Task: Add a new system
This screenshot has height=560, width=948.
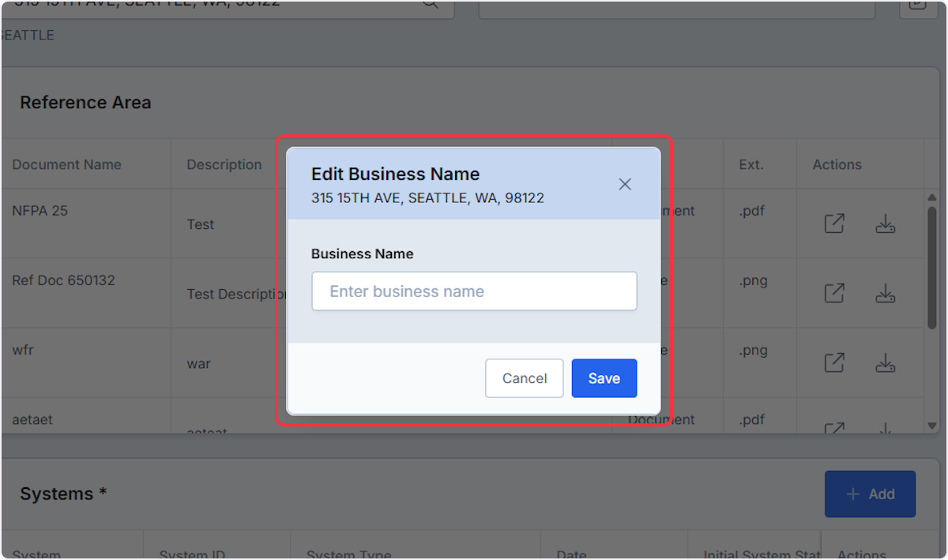Action: pyautogui.click(x=870, y=494)
